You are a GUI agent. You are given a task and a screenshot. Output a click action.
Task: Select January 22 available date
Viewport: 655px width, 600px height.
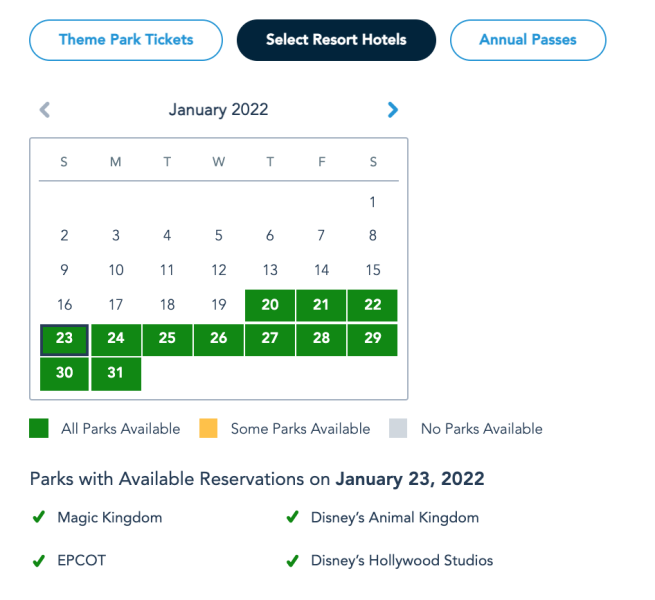pos(373,305)
